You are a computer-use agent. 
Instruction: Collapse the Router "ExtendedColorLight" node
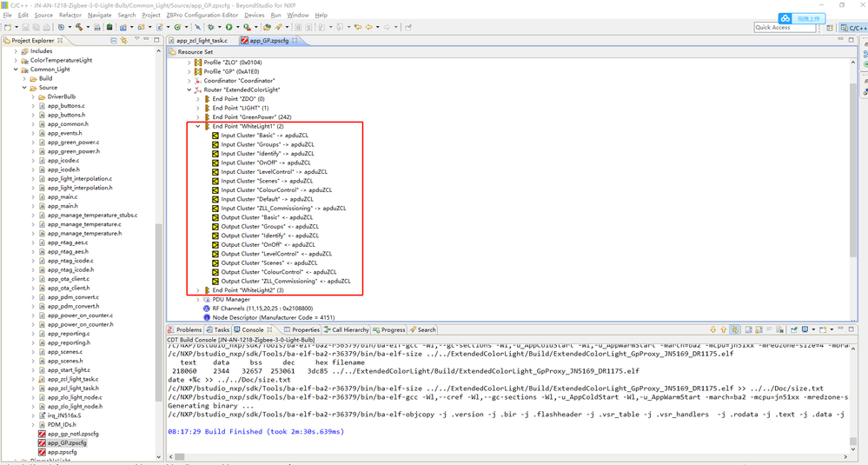pos(189,90)
